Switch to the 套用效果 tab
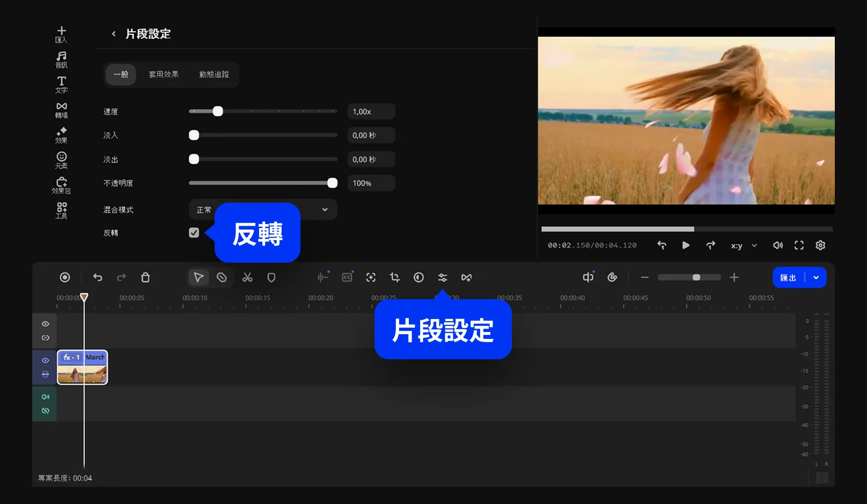This screenshot has width=867, height=504. point(164,75)
